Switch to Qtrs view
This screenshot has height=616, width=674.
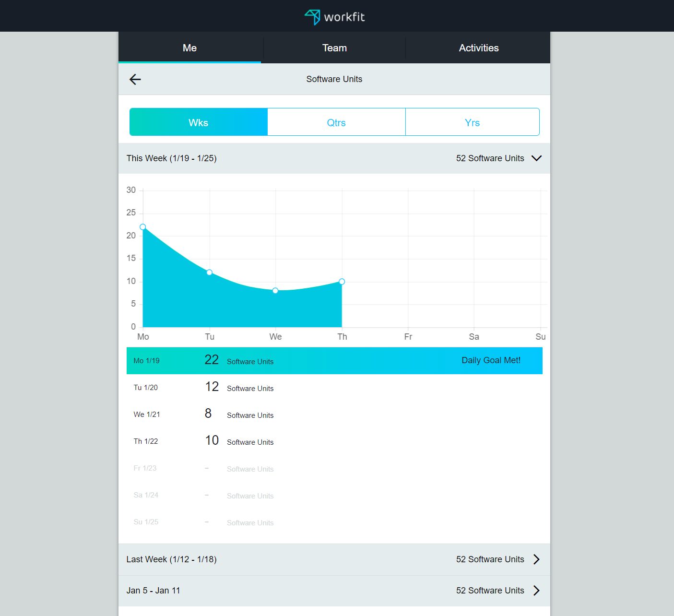pos(336,122)
